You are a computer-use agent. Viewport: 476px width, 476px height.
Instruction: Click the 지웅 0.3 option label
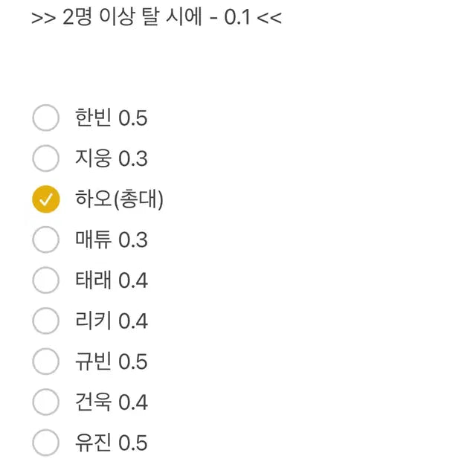coord(112,158)
